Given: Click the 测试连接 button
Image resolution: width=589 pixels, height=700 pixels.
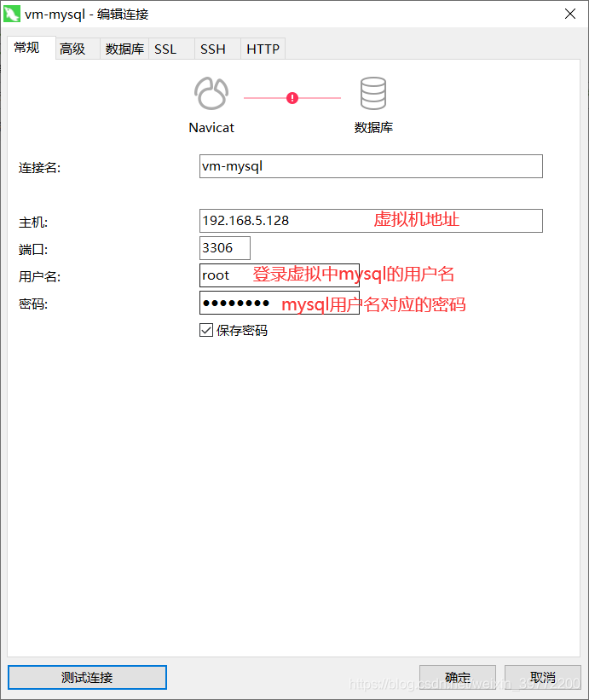Looking at the screenshot, I should [x=87, y=677].
